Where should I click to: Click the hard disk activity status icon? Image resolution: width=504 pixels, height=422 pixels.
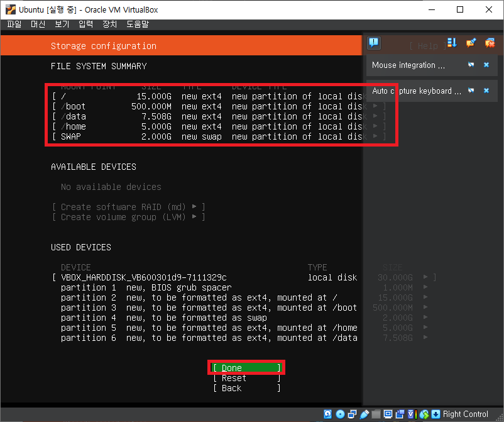point(327,414)
